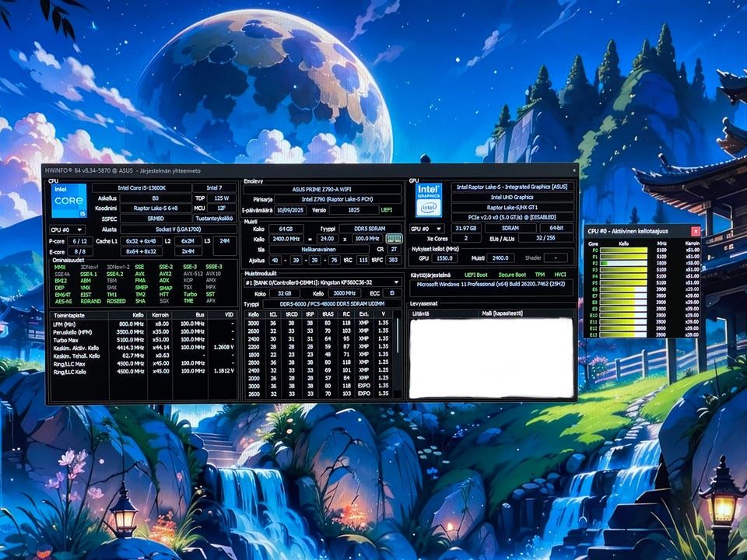747x560 pixels.
Task: Click the tRAS column header
Action: (x=328, y=314)
